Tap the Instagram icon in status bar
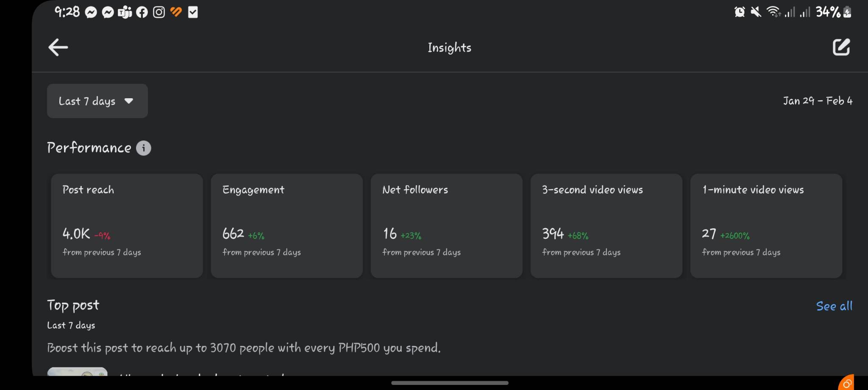 tap(159, 12)
